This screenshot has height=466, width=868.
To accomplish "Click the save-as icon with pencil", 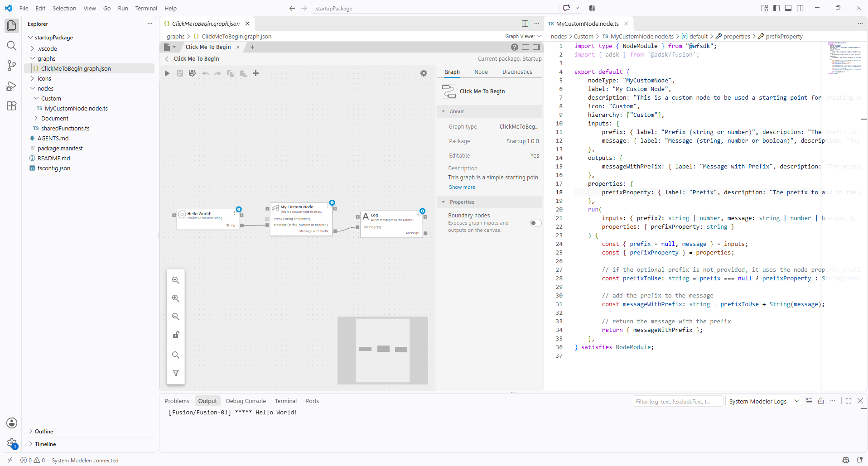I will point(193,73).
